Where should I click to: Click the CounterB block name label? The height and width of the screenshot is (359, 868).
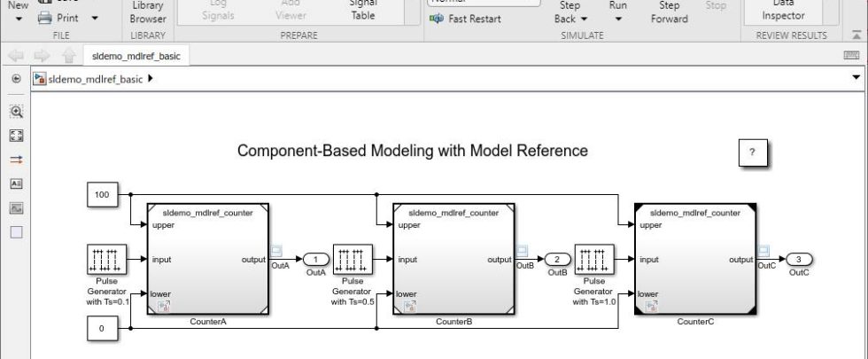(453, 321)
